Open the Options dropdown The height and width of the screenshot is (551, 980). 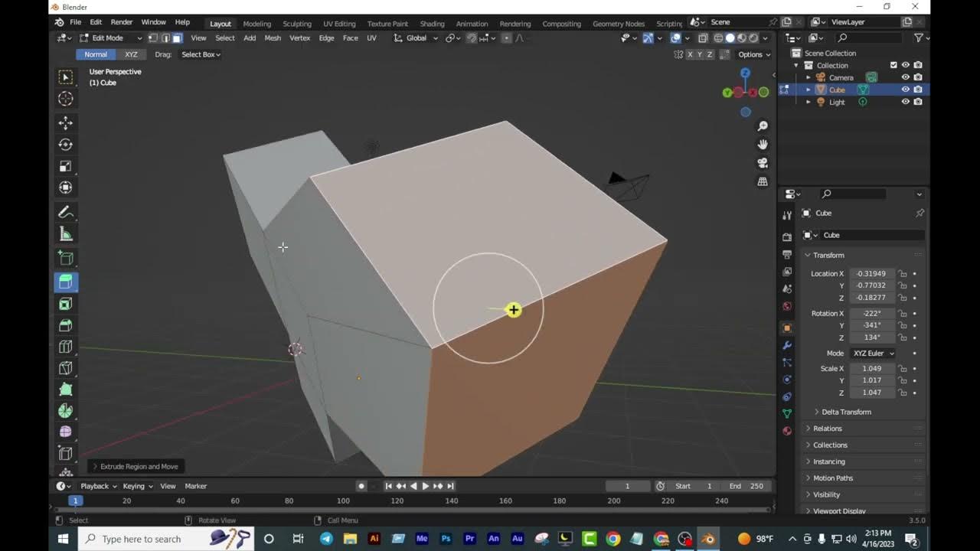(x=753, y=54)
